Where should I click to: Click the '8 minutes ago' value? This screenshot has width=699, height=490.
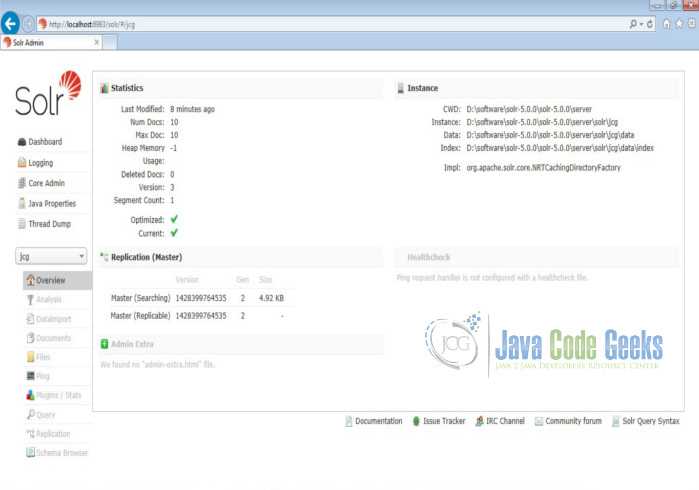click(x=193, y=109)
